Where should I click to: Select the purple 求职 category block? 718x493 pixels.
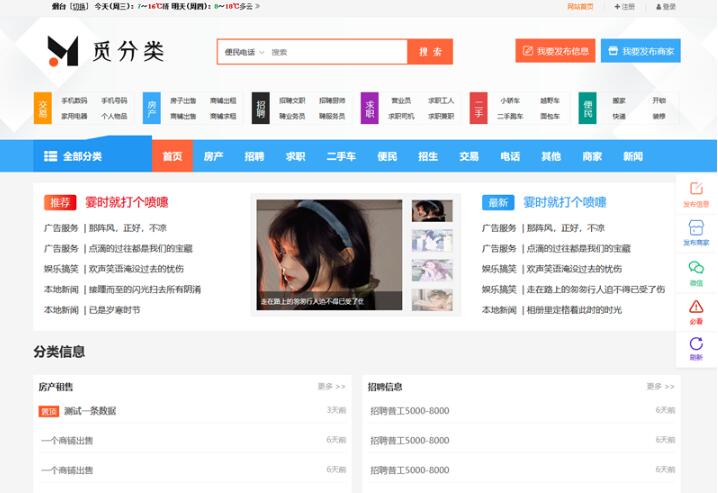tap(370, 108)
